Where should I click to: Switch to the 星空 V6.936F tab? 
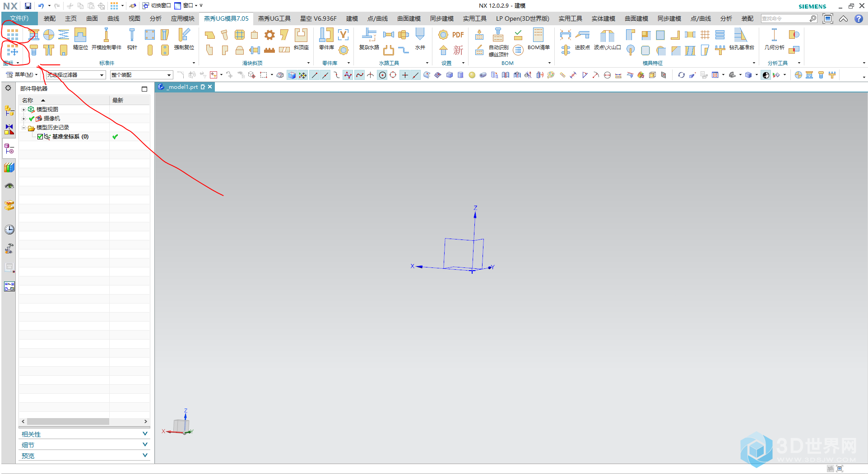click(x=318, y=18)
